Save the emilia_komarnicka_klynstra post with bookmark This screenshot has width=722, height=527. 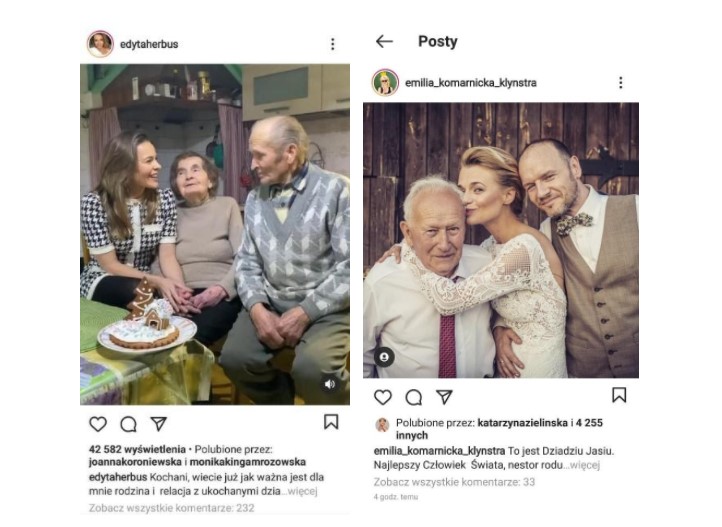(x=619, y=396)
